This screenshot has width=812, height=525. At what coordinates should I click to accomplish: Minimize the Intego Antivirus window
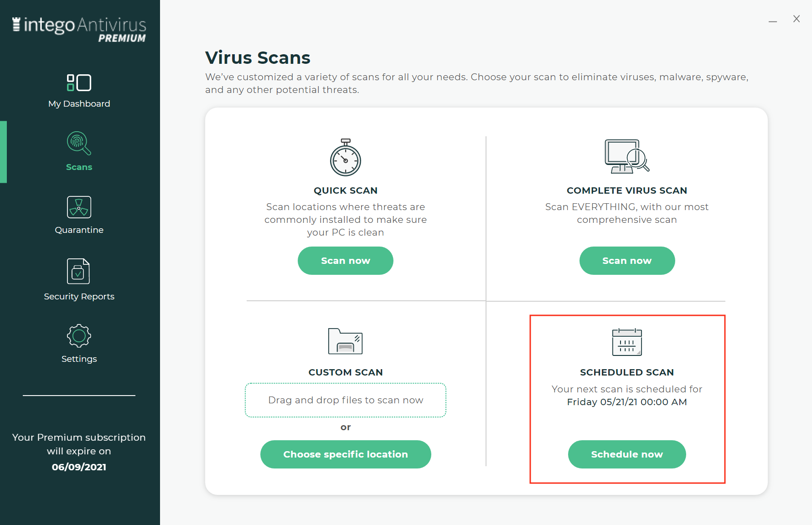[x=772, y=20]
